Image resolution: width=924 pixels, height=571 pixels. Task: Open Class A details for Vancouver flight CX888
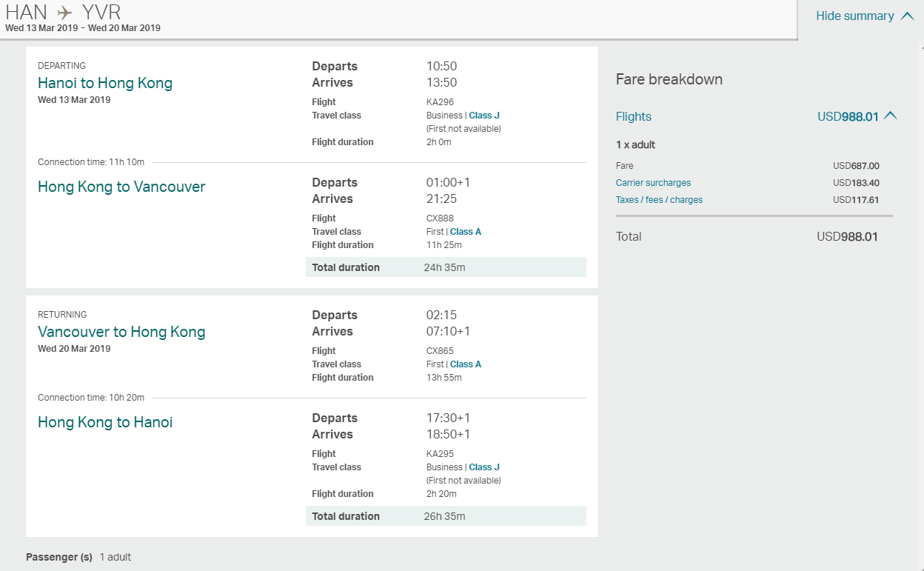(465, 231)
